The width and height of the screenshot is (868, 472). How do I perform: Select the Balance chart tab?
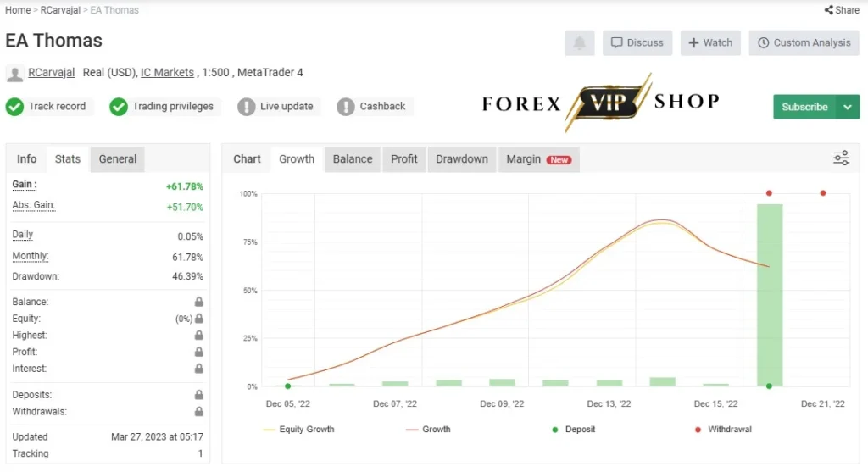[x=353, y=158]
